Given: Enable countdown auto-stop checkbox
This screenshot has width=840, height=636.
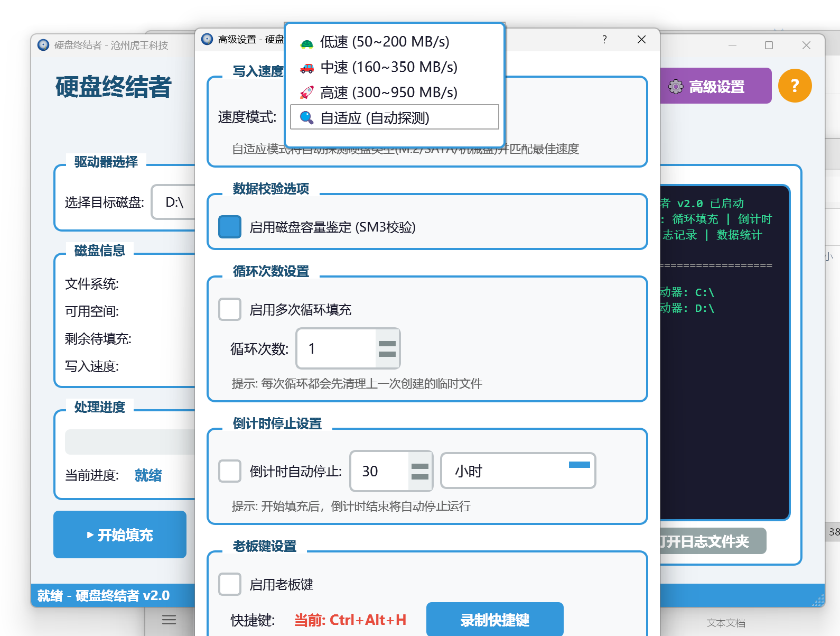Looking at the screenshot, I should (230, 471).
